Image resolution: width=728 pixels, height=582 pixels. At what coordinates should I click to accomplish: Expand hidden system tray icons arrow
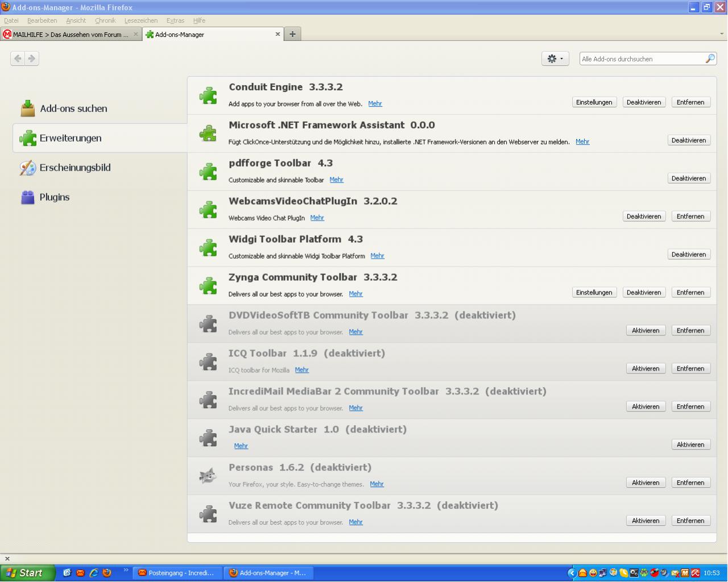(572, 573)
